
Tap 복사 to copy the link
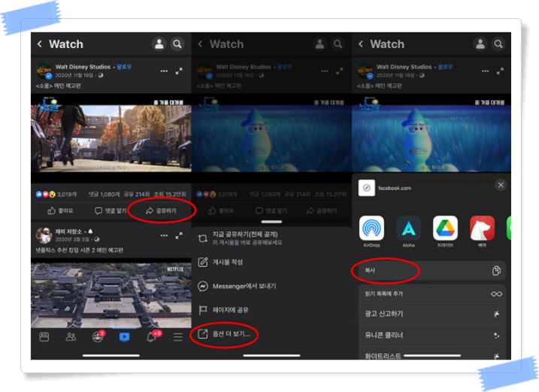point(432,271)
